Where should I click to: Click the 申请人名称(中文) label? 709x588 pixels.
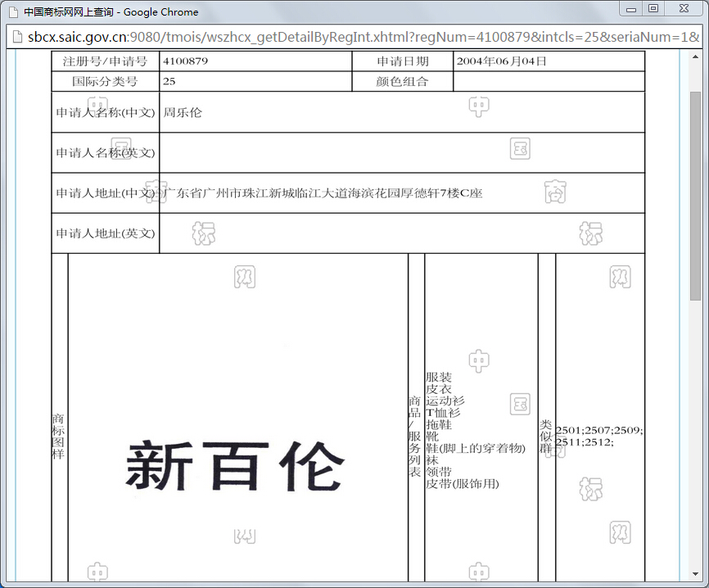click(x=106, y=112)
